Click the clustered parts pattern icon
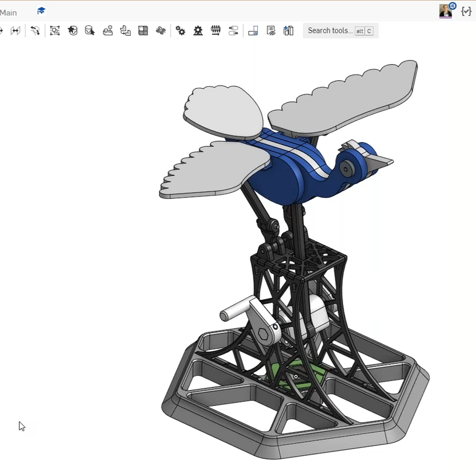Viewport: 476px width, 476px height. pos(161,31)
